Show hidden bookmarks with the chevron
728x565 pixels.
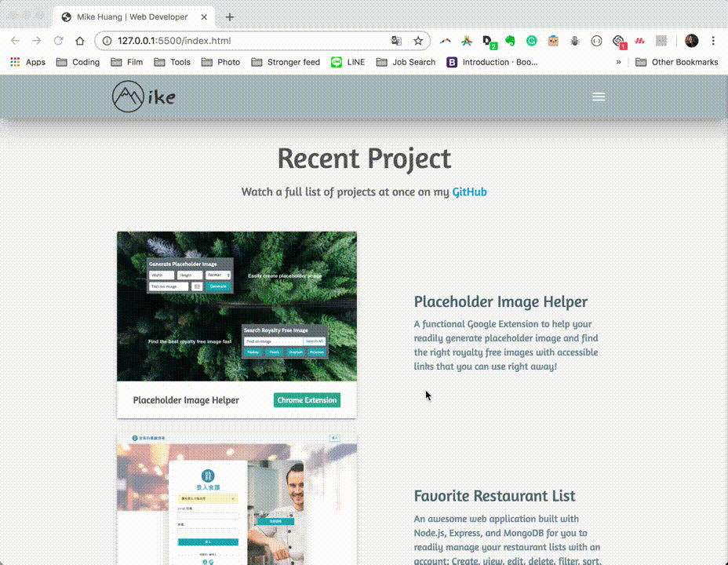pos(618,62)
